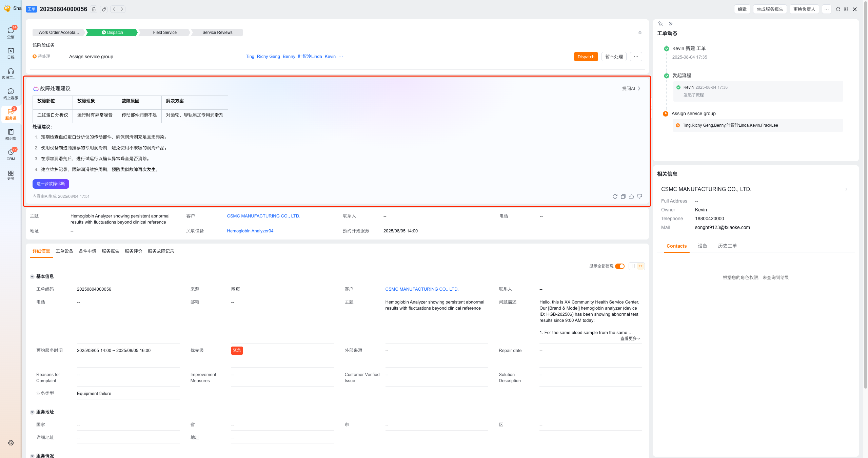
Task: Open the 知识库 knowledge base sidebar icon
Action: pos(11,134)
